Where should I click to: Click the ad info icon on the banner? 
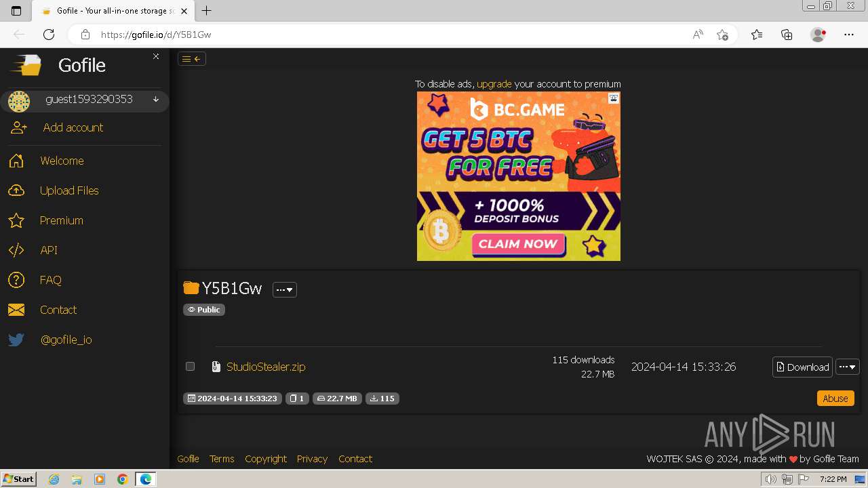click(614, 98)
